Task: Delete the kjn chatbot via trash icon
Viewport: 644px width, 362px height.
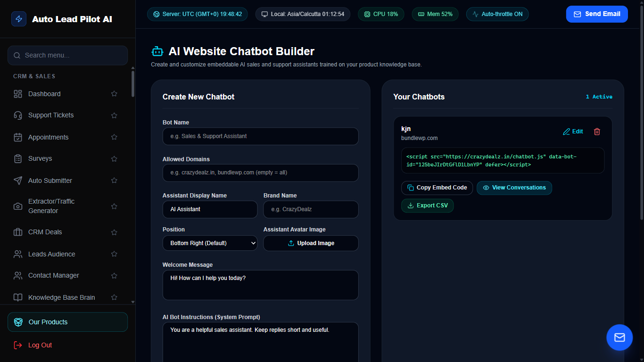Action: coord(597,132)
